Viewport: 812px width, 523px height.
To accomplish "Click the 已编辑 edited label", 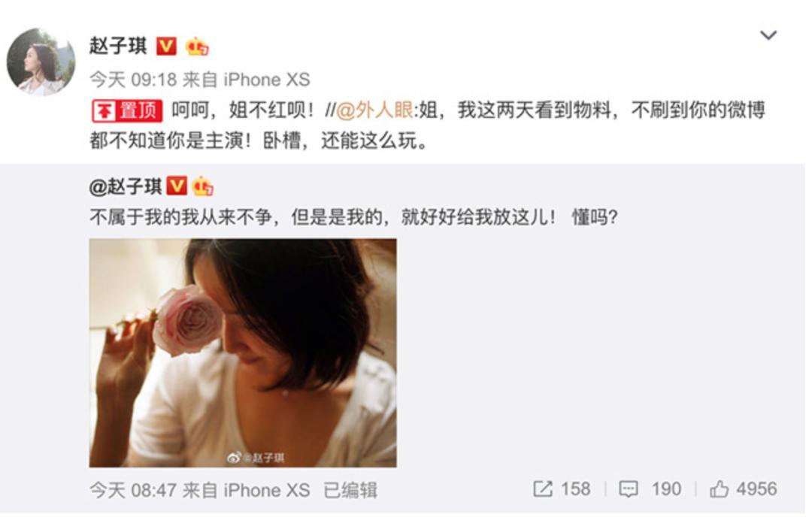I will click(350, 490).
